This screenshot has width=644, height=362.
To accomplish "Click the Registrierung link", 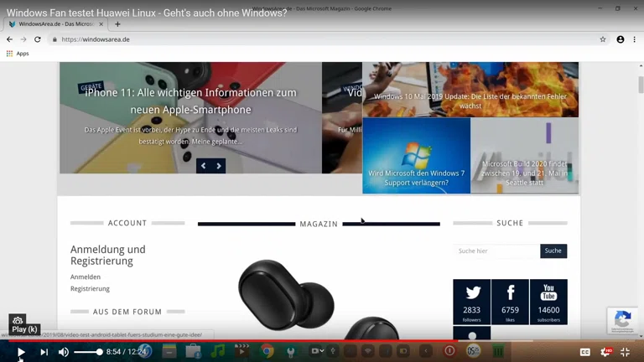I will coord(90,289).
